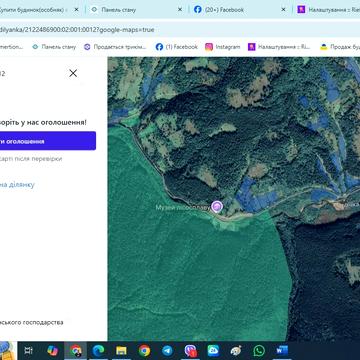Open WhatsApp from the taskbar
360x360 pixels.
point(259,350)
